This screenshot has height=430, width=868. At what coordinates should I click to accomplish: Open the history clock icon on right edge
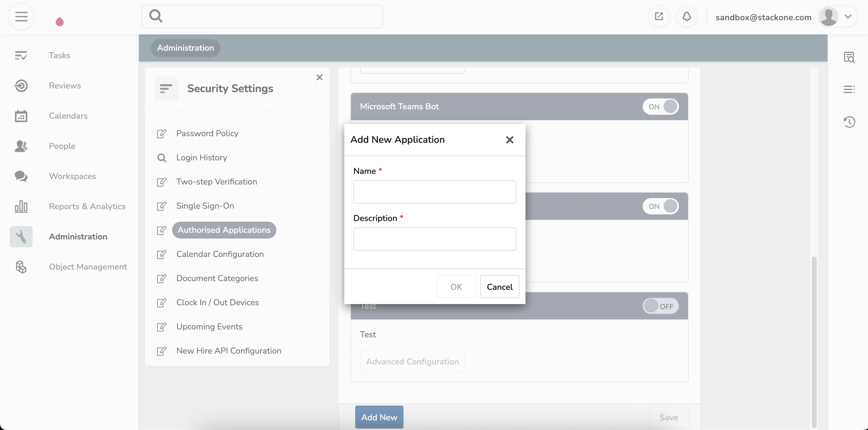point(850,122)
